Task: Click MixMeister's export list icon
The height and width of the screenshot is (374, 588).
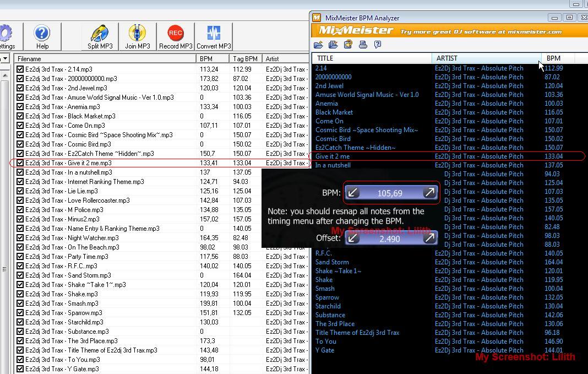Action: [x=333, y=45]
